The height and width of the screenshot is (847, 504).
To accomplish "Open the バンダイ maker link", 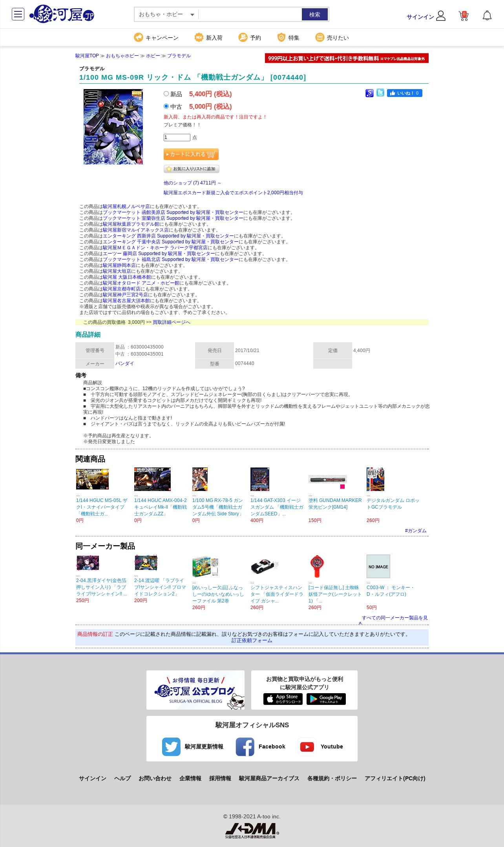I will coord(125,363).
